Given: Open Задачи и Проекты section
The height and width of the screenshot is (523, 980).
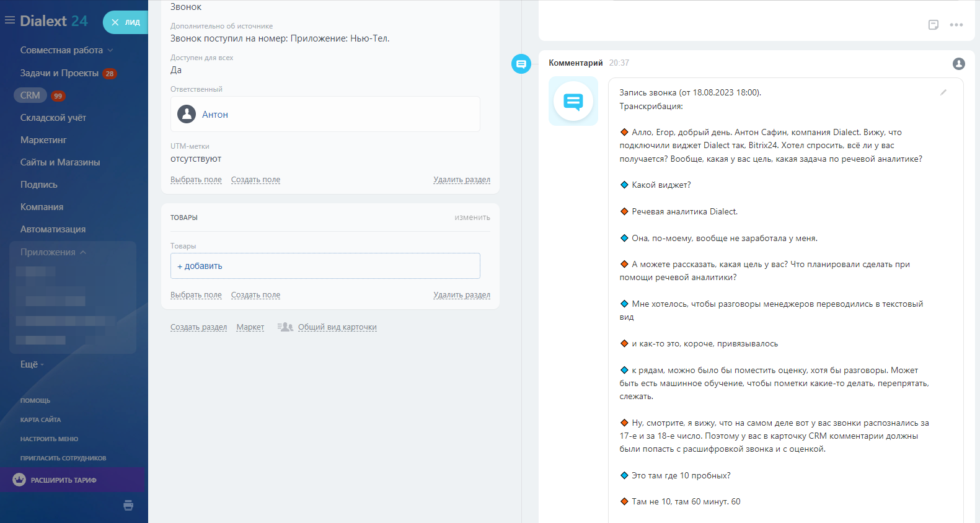Looking at the screenshot, I should (x=60, y=73).
